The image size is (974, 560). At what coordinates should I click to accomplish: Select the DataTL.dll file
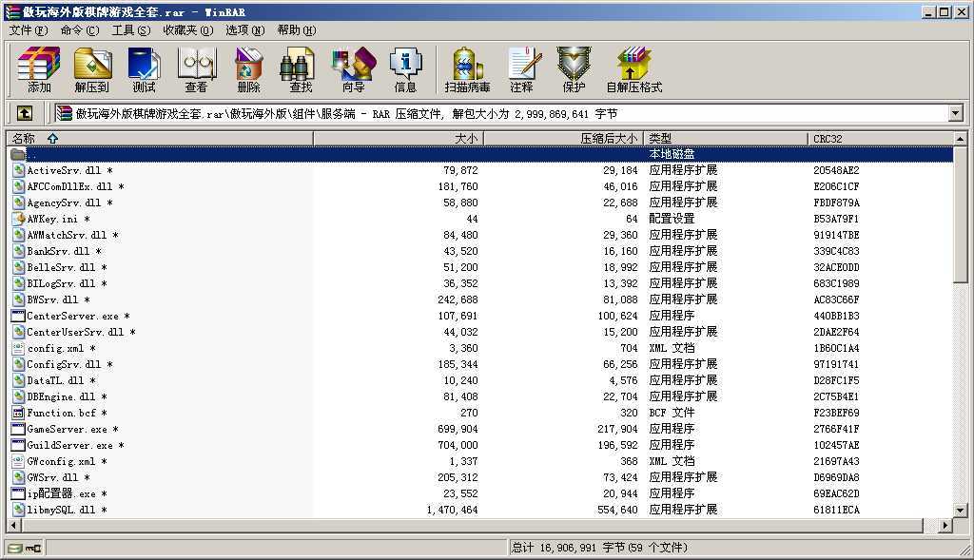tap(480, 380)
